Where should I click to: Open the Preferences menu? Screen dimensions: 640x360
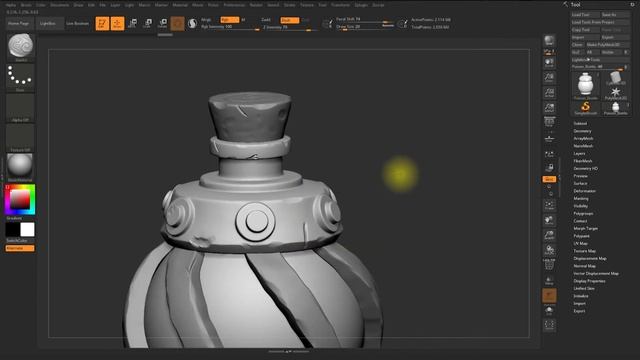click(x=234, y=5)
